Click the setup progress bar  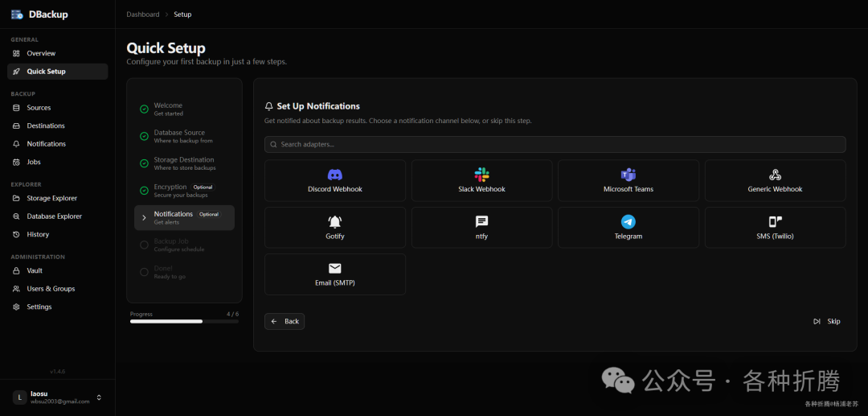tap(184, 321)
